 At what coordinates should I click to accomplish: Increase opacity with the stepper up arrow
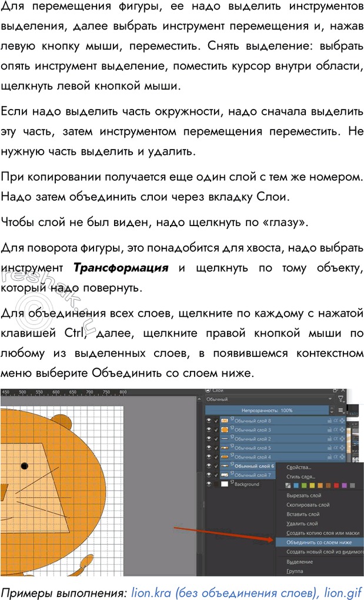coord(332,407)
